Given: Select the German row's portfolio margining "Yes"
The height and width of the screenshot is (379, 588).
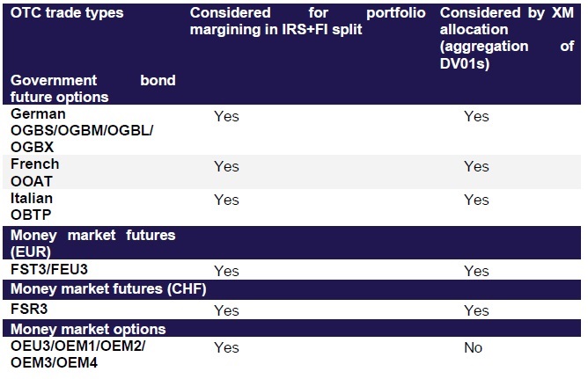Looking at the screenshot, I should coord(226,116).
